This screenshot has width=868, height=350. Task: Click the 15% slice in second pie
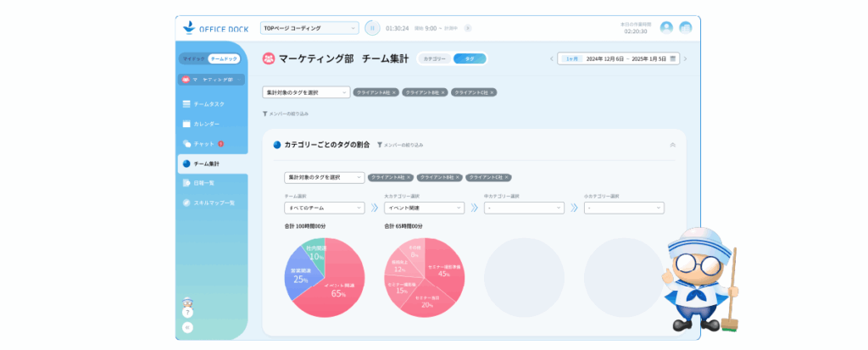click(401, 288)
